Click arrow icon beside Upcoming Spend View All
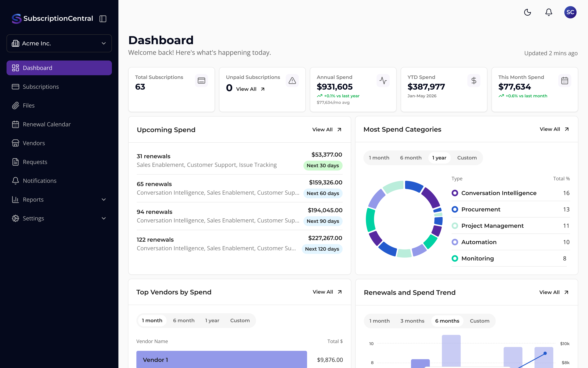Image resolution: width=588 pixels, height=368 pixels. click(339, 130)
